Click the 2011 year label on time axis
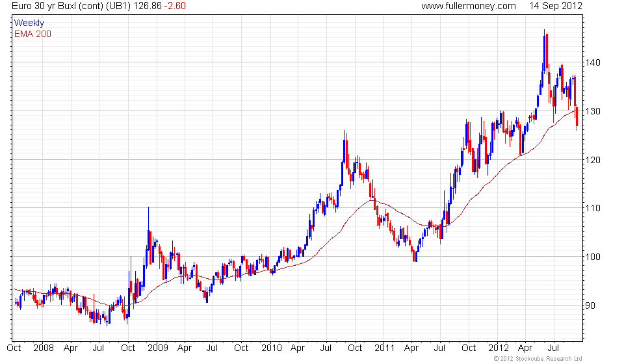Image resolution: width=637 pixels, height=364 pixels. pyautogui.click(x=385, y=348)
